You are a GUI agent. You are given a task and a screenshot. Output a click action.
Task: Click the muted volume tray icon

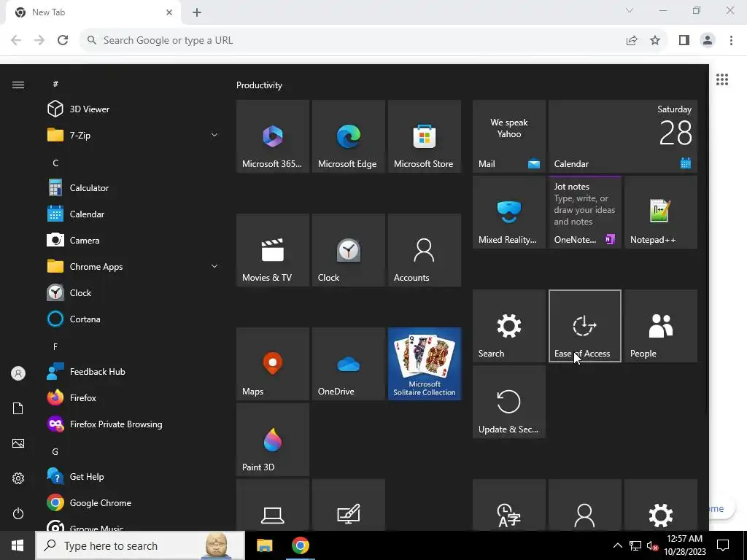pyautogui.click(x=652, y=545)
